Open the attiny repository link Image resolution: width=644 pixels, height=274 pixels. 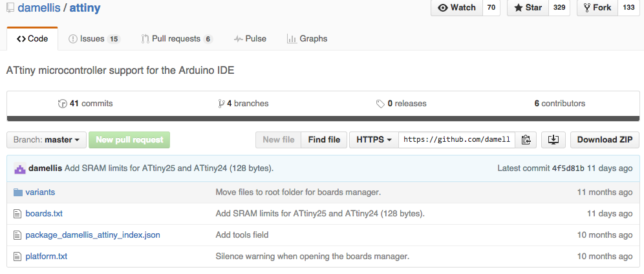(x=85, y=8)
